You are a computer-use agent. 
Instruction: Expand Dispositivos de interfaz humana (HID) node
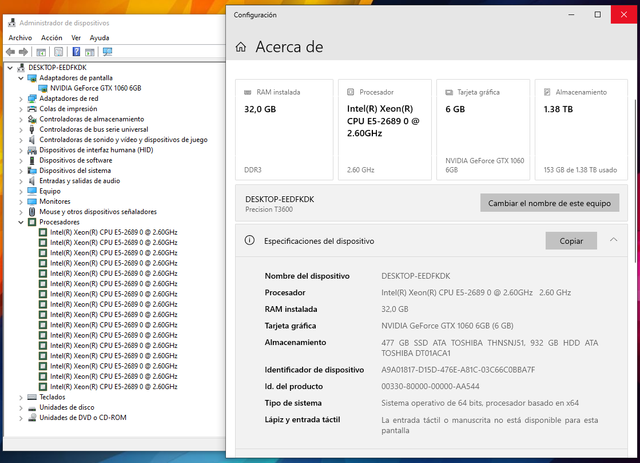[21, 150]
